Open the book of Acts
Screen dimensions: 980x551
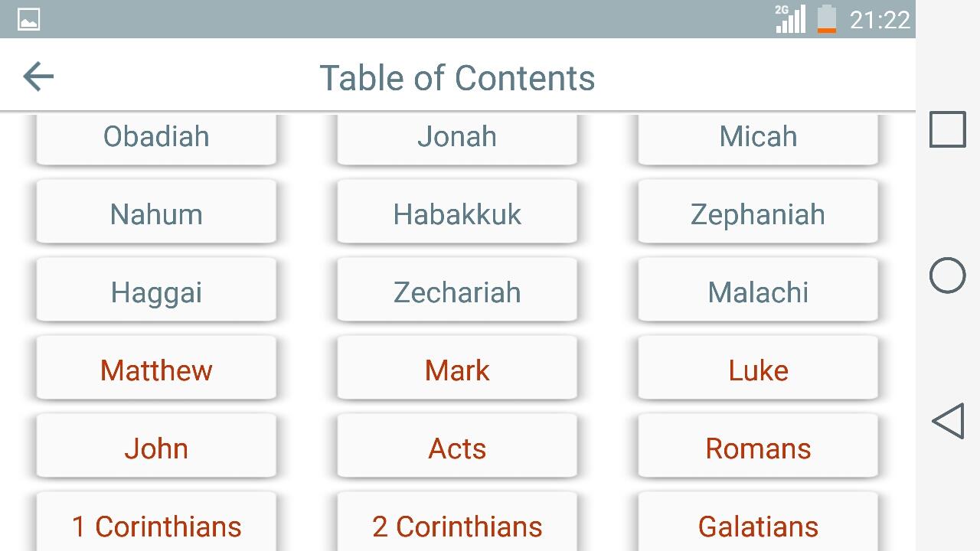coord(457,448)
